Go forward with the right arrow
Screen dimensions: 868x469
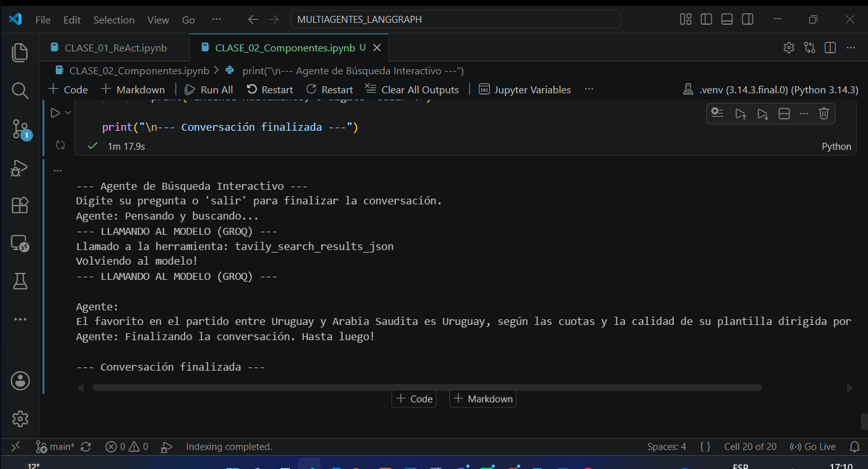(x=273, y=20)
